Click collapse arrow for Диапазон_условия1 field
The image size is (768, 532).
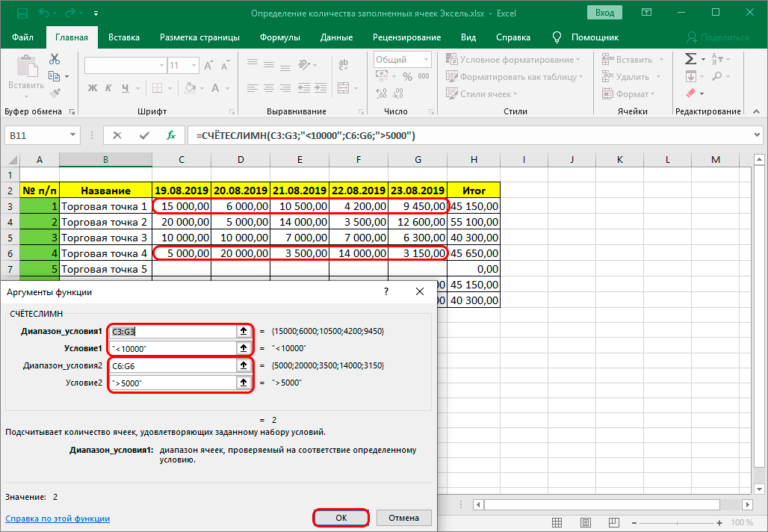pyautogui.click(x=244, y=331)
